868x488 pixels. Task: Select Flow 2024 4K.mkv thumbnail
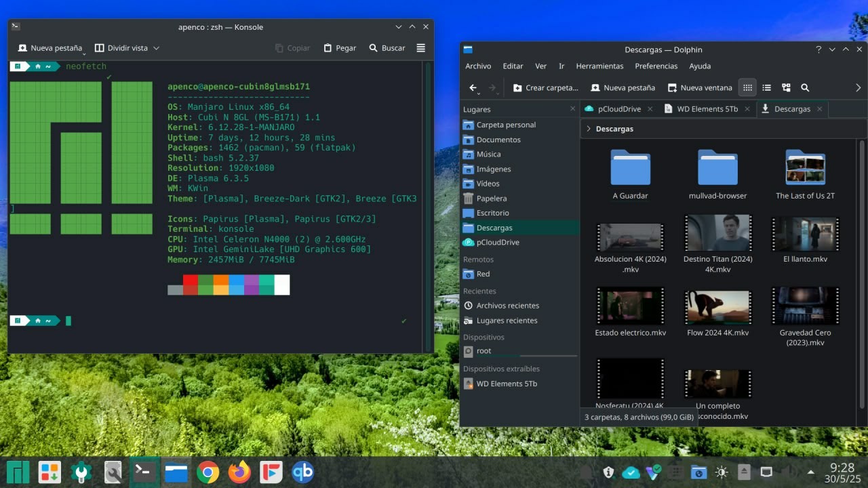pyautogui.click(x=717, y=308)
